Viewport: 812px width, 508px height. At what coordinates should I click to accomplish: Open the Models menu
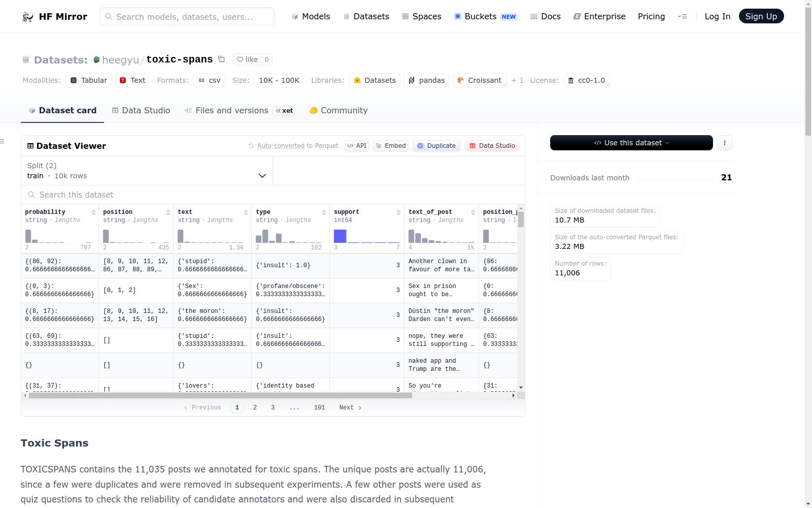click(311, 16)
